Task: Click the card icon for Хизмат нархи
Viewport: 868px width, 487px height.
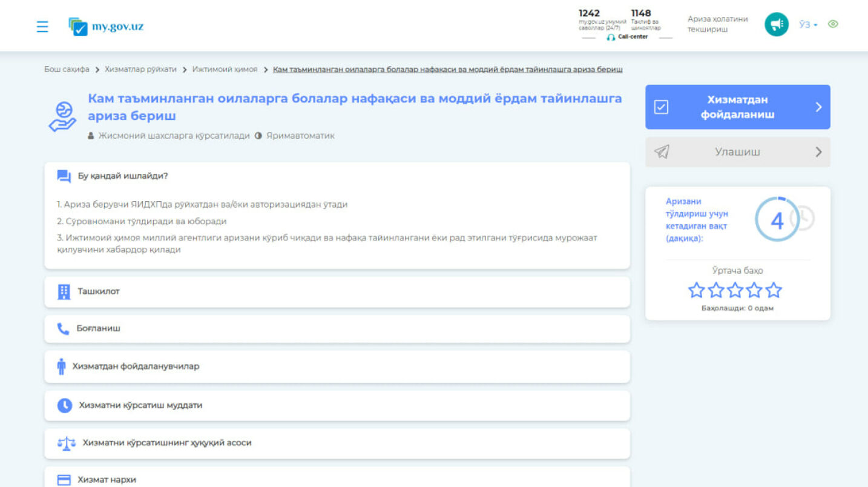Action: (64, 480)
